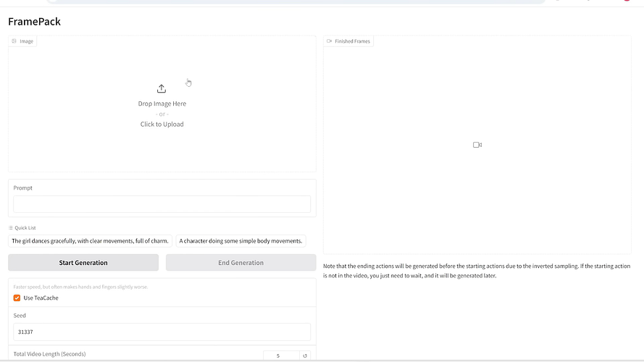Screen dimensions: 644x362
Task: Click the Click to Upload text
Action: pyautogui.click(x=162, y=125)
